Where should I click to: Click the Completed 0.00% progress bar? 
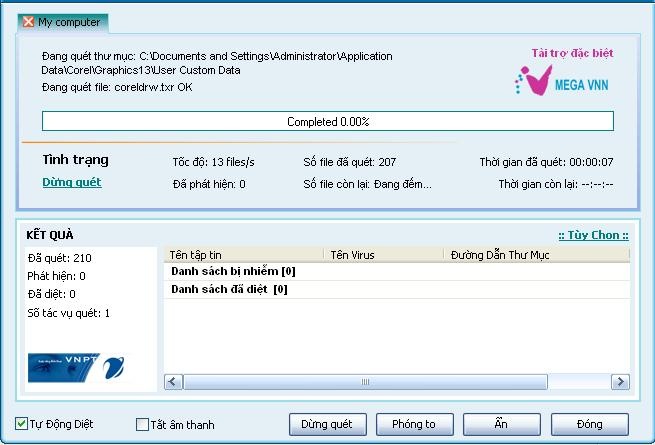328,121
